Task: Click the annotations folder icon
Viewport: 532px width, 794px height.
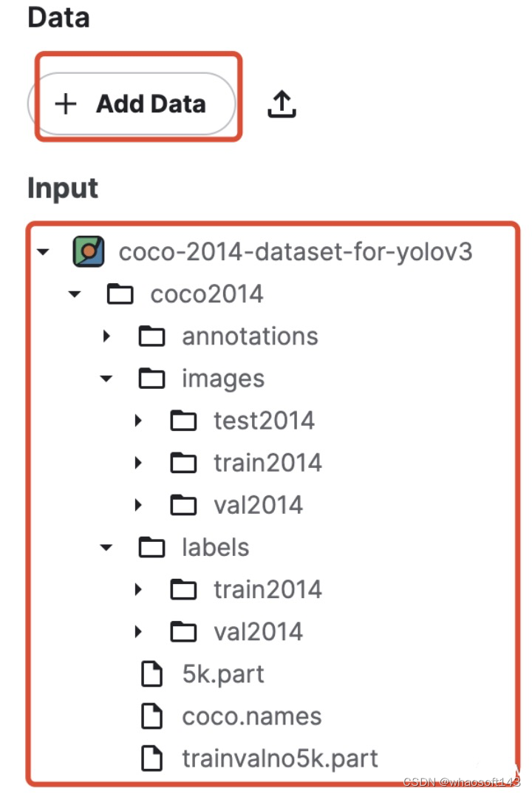Action: [153, 336]
